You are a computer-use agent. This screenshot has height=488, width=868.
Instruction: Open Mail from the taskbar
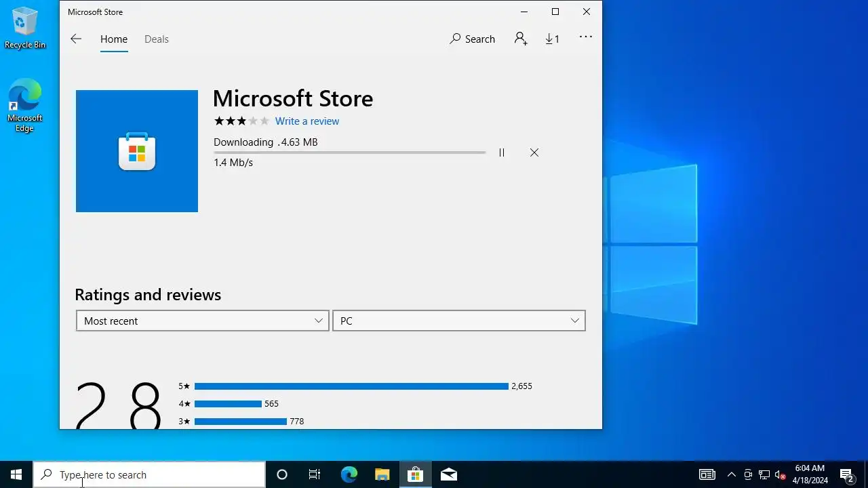tap(448, 474)
